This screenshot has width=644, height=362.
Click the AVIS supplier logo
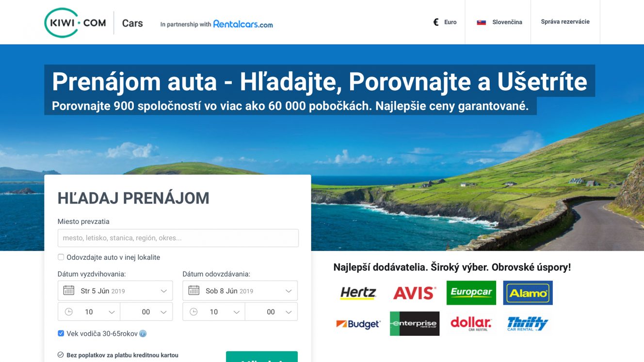point(414,293)
